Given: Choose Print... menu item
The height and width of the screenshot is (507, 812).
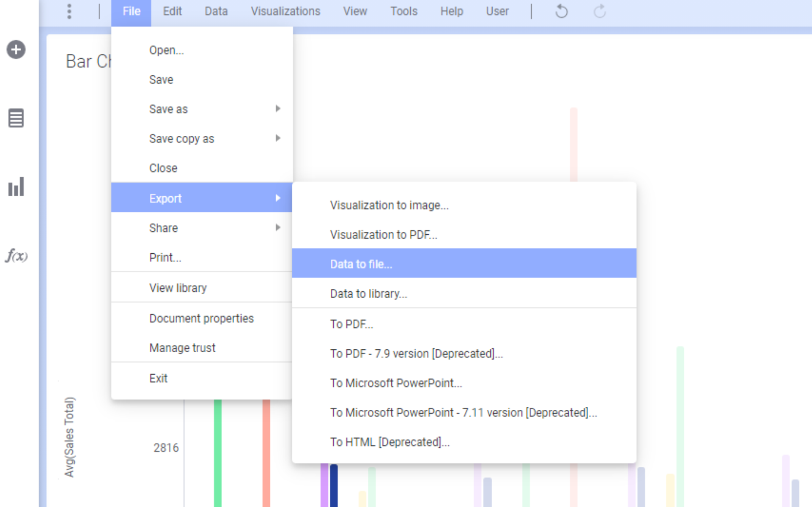Looking at the screenshot, I should pyautogui.click(x=202, y=258).
